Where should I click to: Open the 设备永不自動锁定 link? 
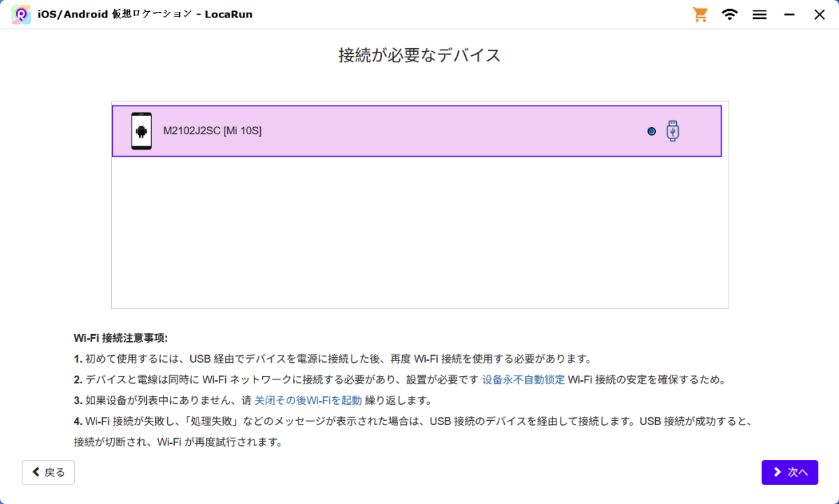(523, 380)
